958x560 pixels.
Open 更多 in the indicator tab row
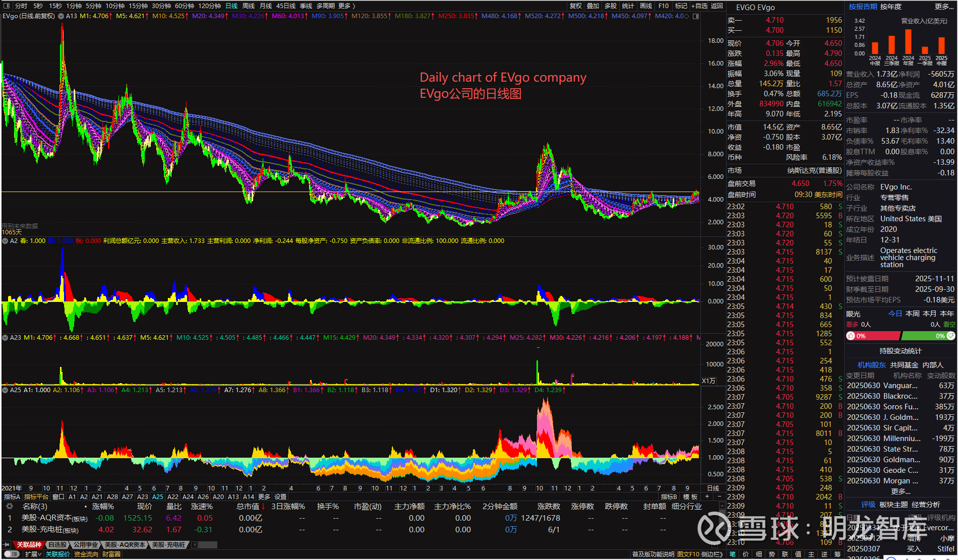[264, 496]
